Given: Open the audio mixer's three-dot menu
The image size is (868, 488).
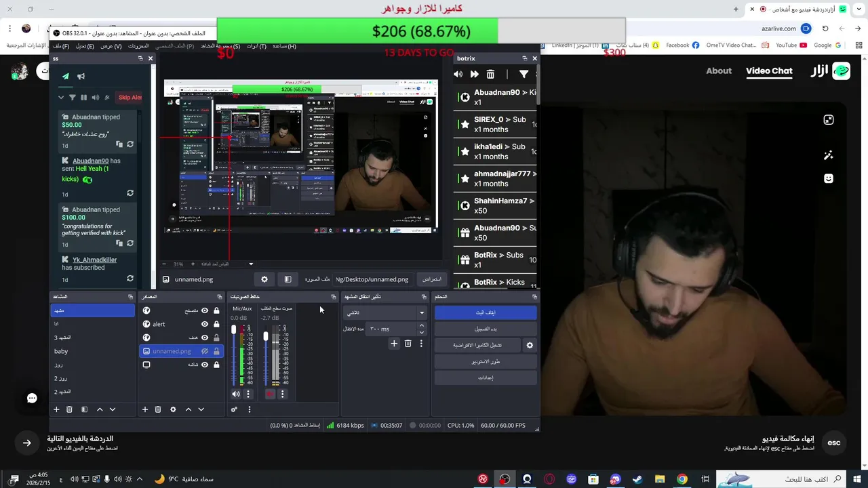Looking at the screenshot, I should (249, 409).
